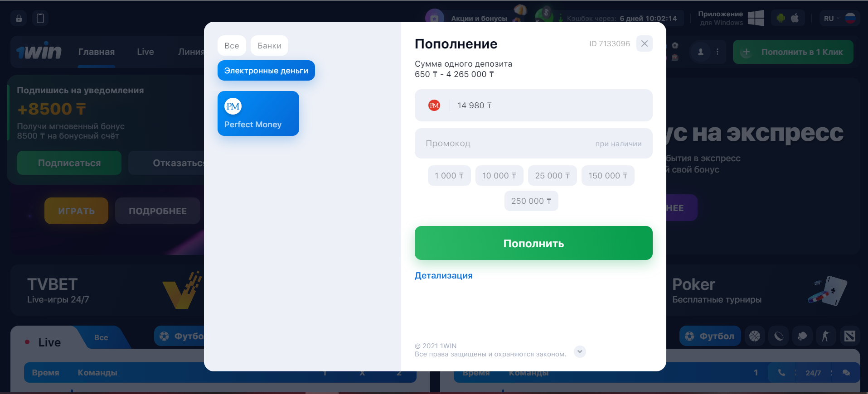Select the boxing glove sport icon
The height and width of the screenshot is (394, 868).
[802, 336]
